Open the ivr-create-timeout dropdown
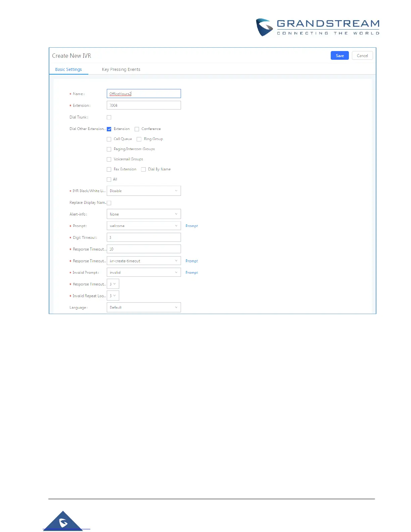Screen dimensions: 411x532 click(144, 261)
